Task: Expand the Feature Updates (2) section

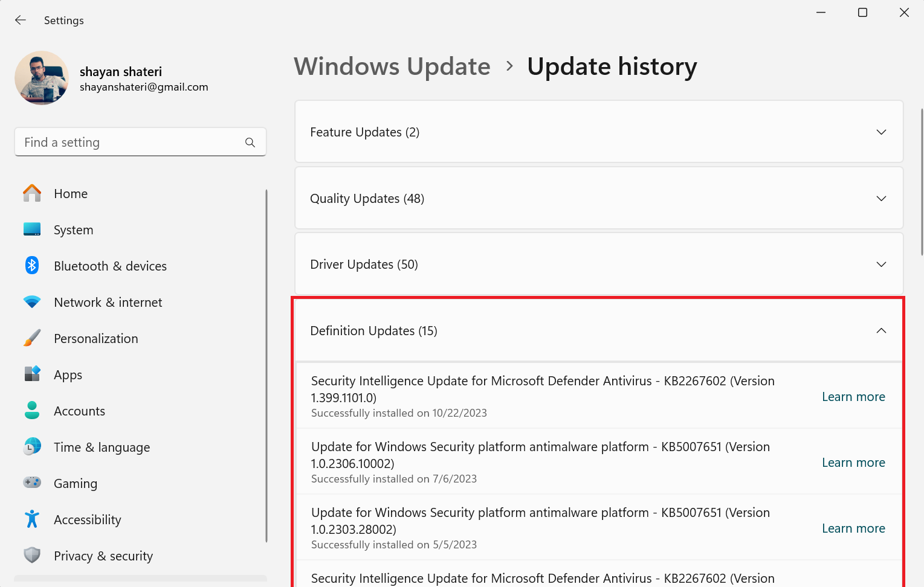Action: pyautogui.click(x=599, y=132)
